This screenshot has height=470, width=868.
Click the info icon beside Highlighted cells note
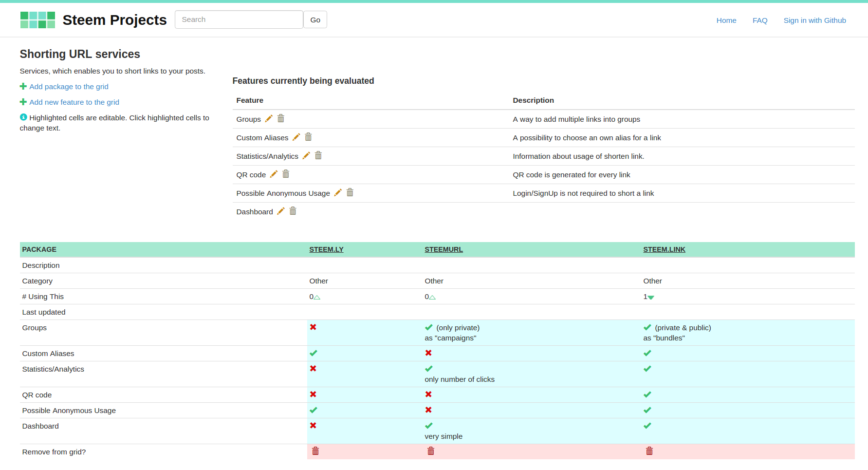pos(23,117)
